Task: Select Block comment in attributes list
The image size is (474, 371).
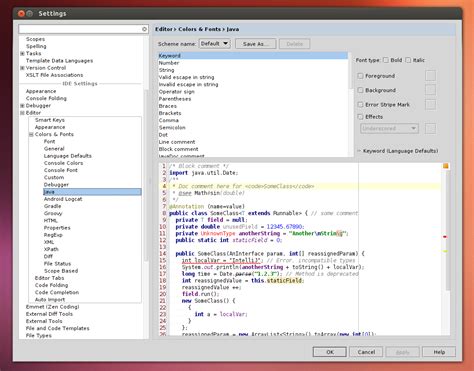Action: (x=253, y=149)
